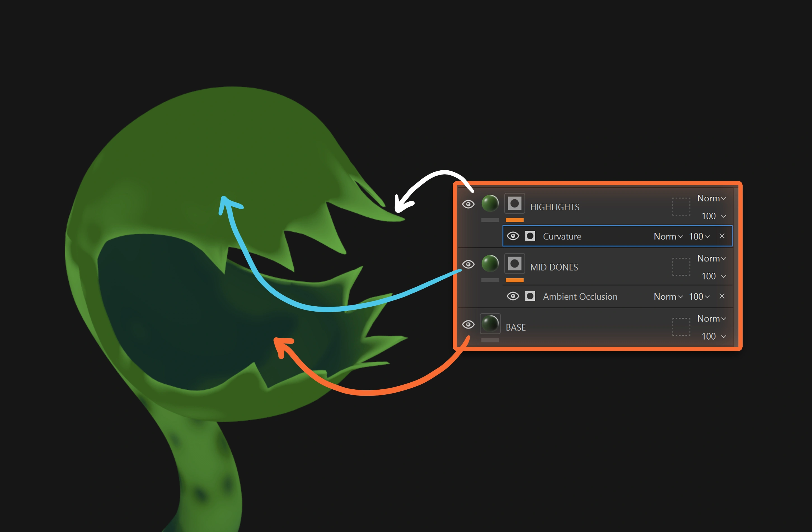Select the MID DONES layer name
Viewport: 812px width, 532px height.
click(x=554, y=267)
